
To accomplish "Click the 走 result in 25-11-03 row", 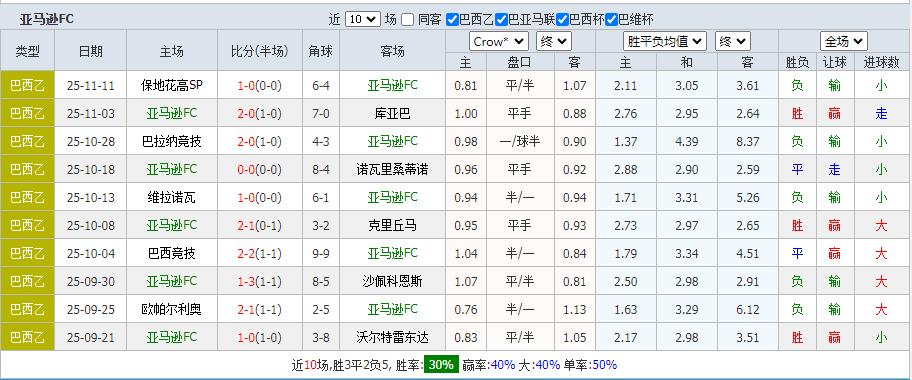I will [882, 113].
